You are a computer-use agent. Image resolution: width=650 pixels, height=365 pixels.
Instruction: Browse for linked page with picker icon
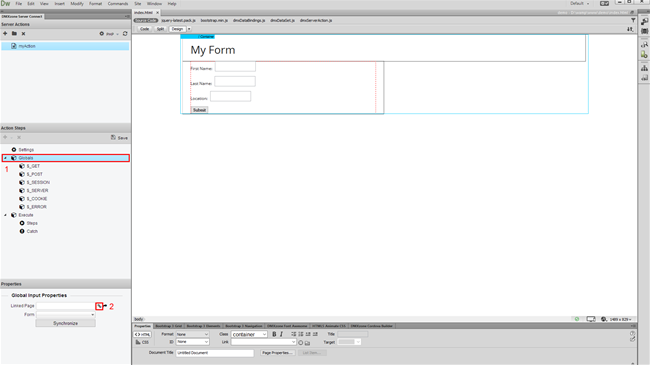[x=99, y=306]
